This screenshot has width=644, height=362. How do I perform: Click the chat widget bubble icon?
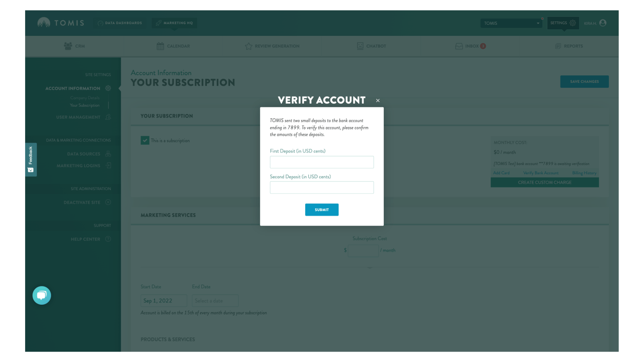42,295
